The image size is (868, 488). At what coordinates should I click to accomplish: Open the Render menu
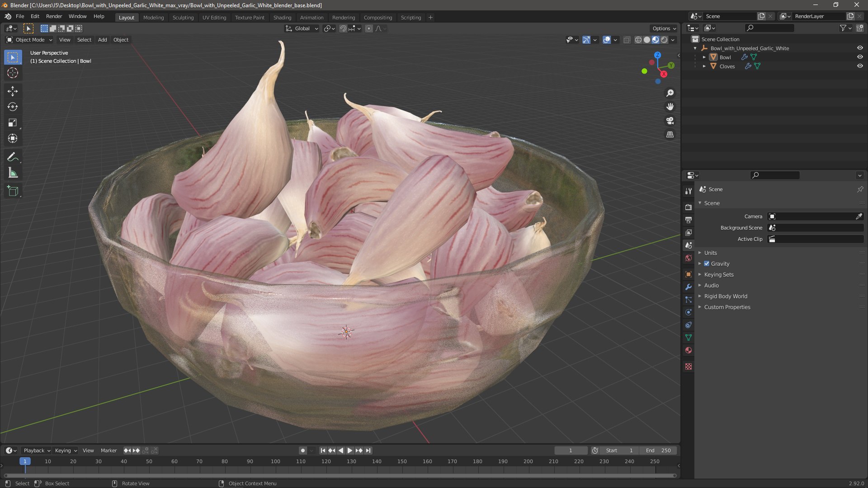pos(54,16)
